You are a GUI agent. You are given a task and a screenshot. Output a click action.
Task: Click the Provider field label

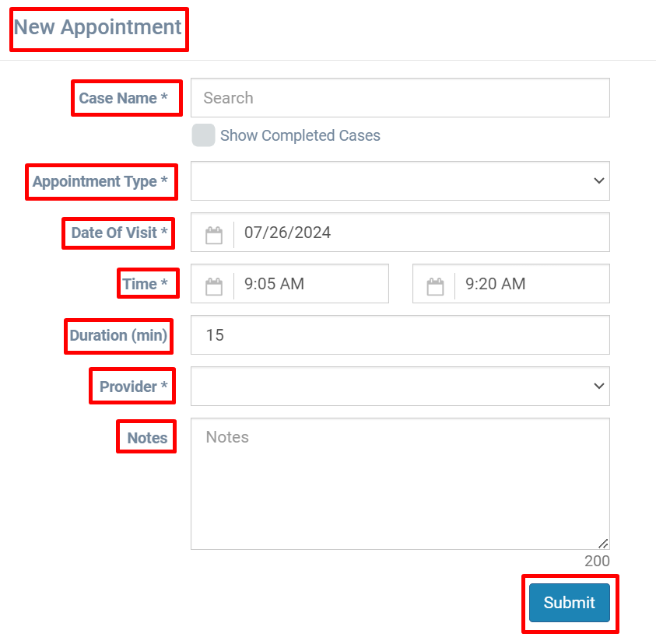tap(134, 387)
